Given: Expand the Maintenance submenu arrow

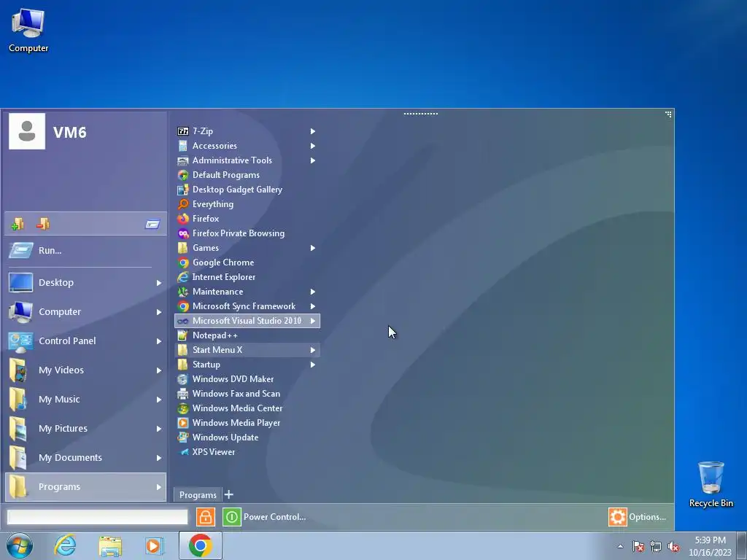Looking at the screenshot, I should pyautogui.click(x=313, y=292).
